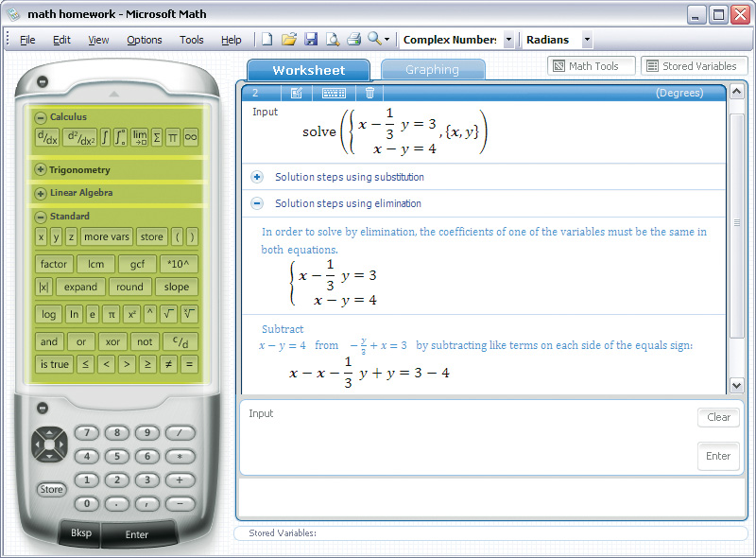756x558 pixels.
Task: Open the Options menu
Action: point(145,40)
